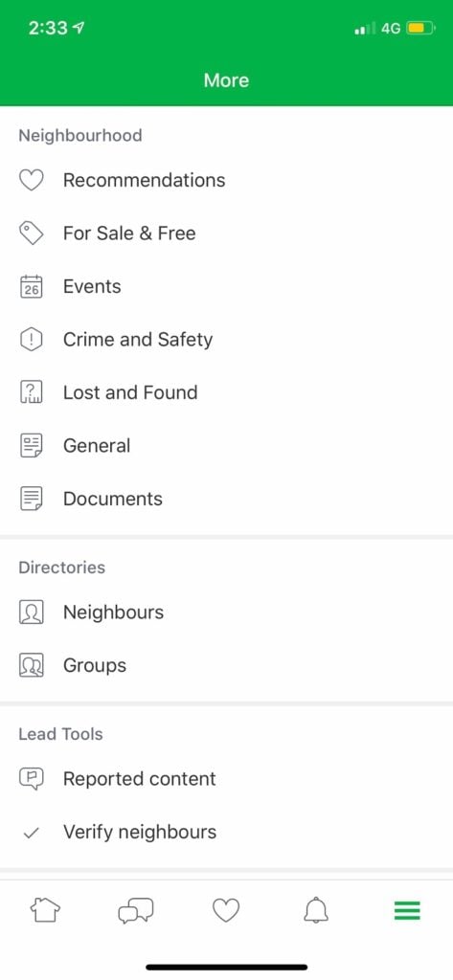
Task: Select the green hamburger More tab
Action: click(x=407, y=911)
